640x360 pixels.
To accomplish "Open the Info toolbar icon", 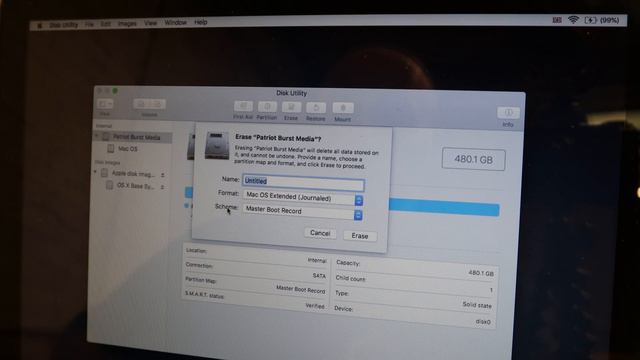I will coord(508,112).
